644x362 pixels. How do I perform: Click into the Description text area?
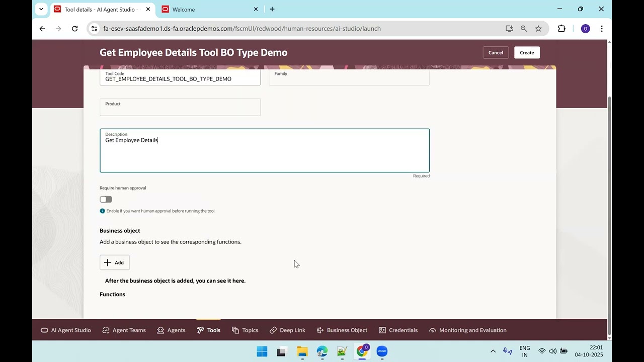click(x=265, y=151)
